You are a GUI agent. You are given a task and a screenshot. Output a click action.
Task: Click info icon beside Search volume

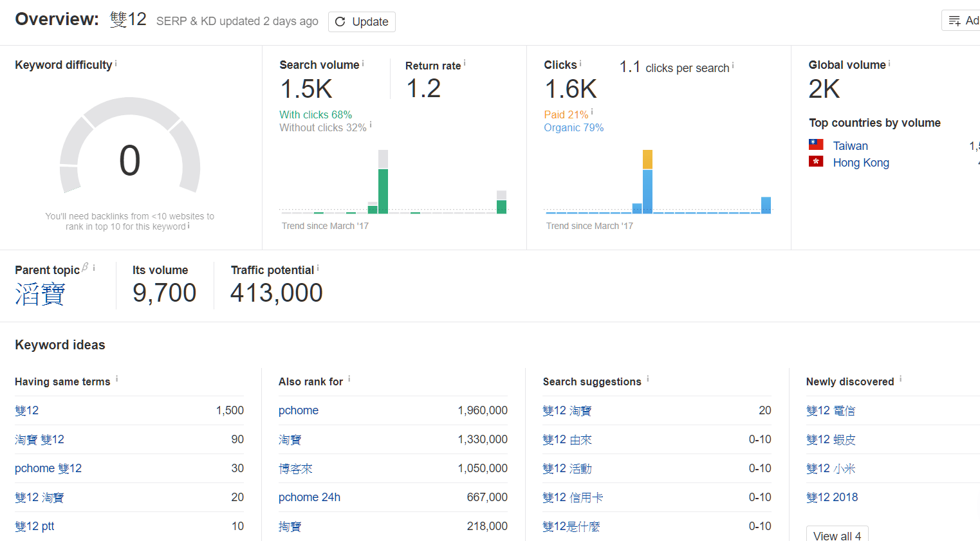click(x=363, y=64)
